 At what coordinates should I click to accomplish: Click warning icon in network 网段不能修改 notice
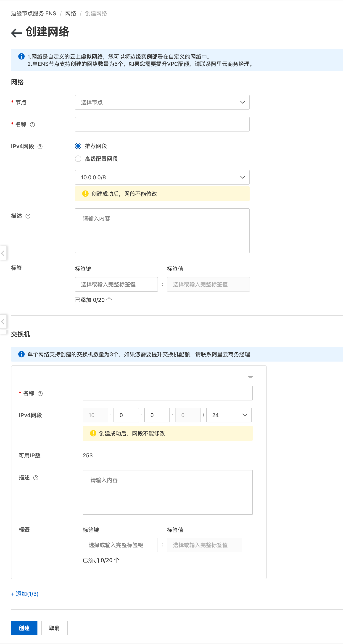click(85, 193)
